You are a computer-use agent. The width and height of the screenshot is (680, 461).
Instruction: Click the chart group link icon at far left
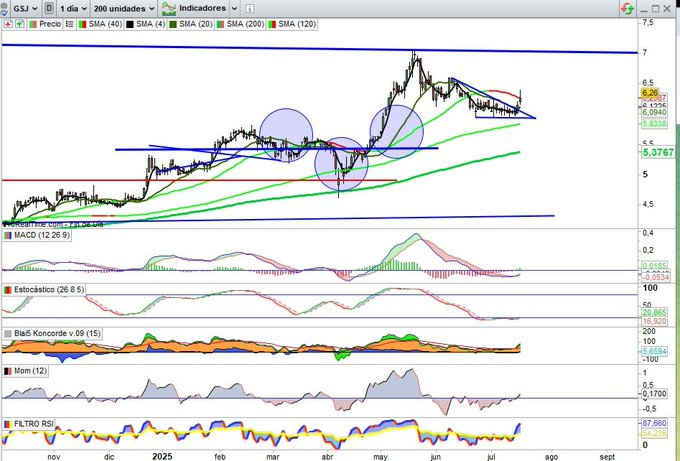[4, 8]
